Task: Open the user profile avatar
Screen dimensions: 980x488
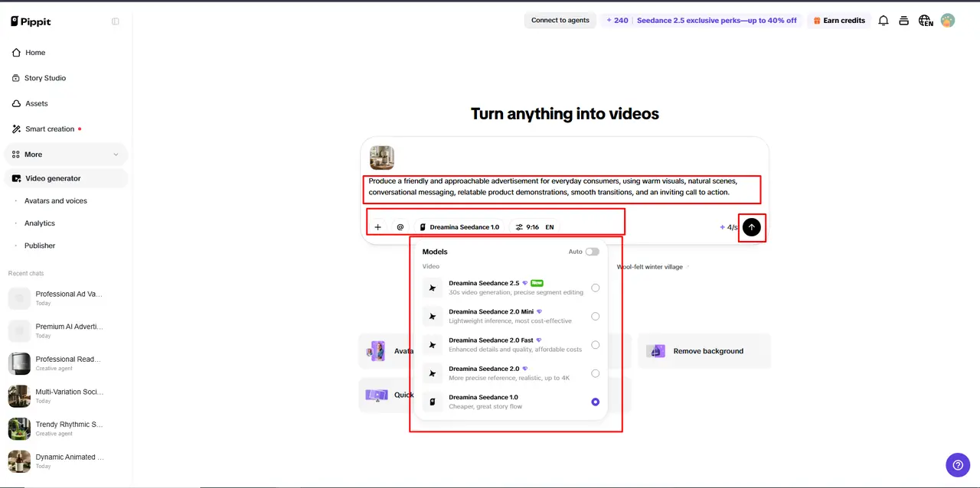Action: pyautogui.click(x=948, y=21)
